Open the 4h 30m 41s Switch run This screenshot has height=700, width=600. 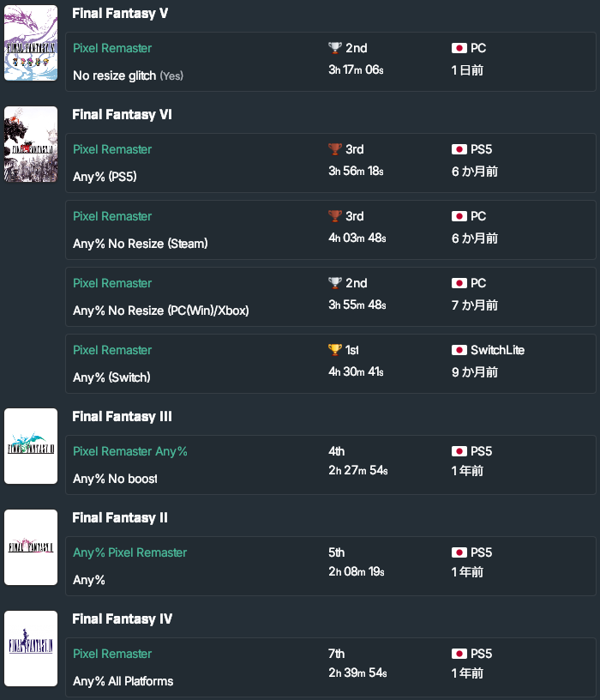coord(356,372)
